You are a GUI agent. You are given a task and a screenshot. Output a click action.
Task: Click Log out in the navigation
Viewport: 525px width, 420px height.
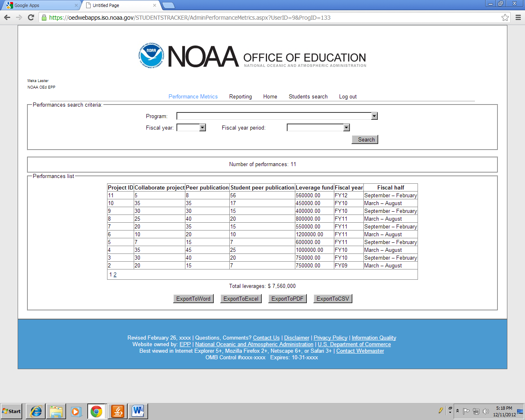(348, 97)
